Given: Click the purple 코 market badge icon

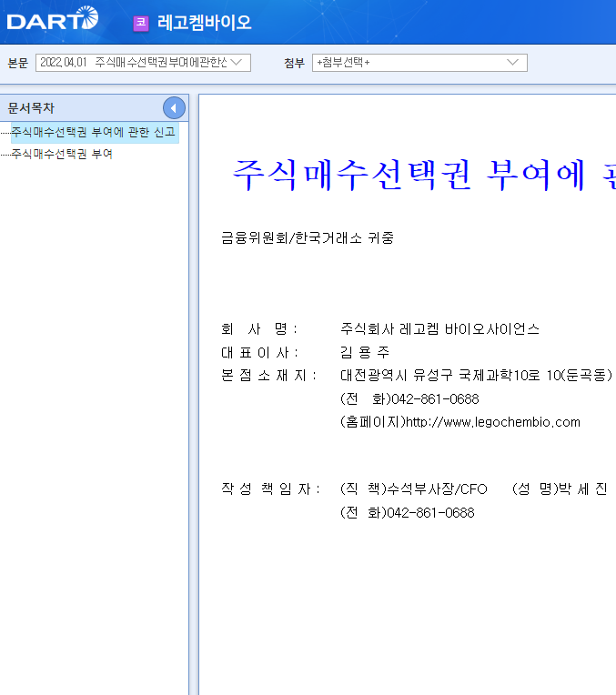Looking at the screenshot, I should tap(141, 23).
